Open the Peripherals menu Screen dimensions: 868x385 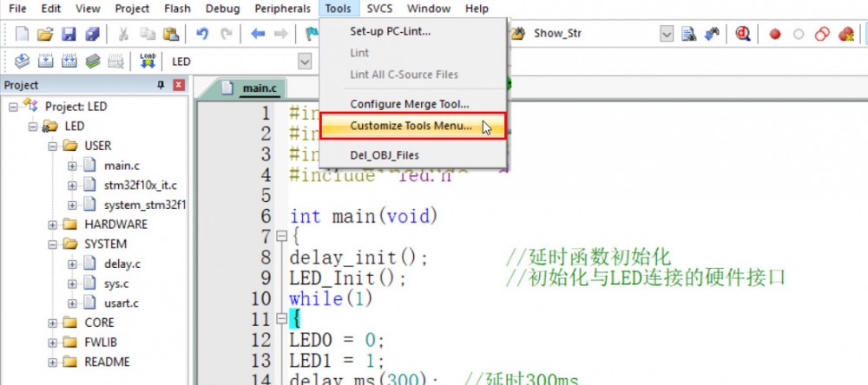pyautogui.click(x=282, y=9)
